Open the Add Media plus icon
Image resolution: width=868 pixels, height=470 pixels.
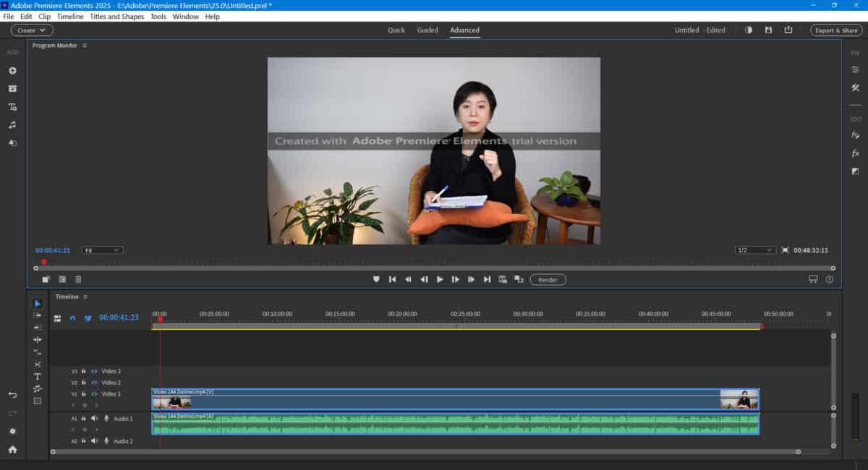pos(12,71)
